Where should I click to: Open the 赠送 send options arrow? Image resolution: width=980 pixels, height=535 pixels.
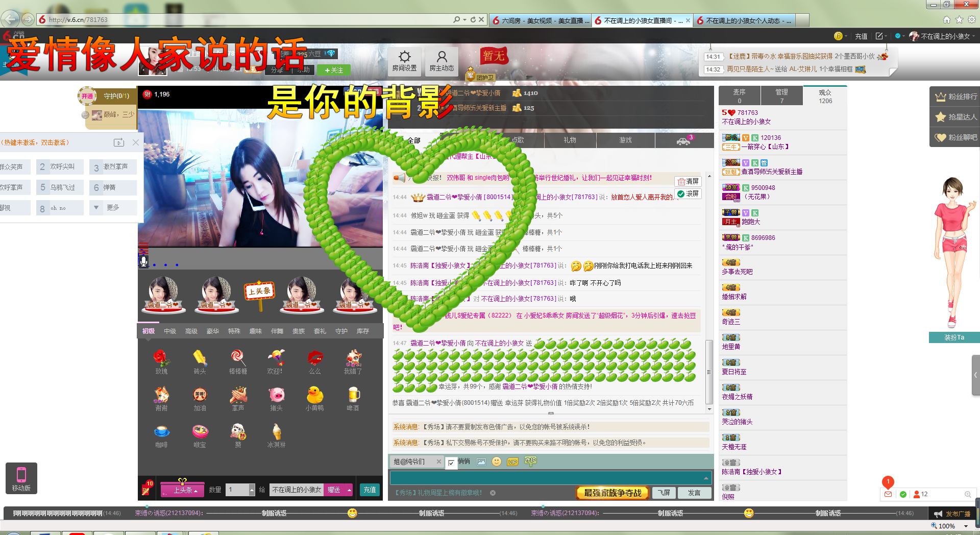[349, 490]
